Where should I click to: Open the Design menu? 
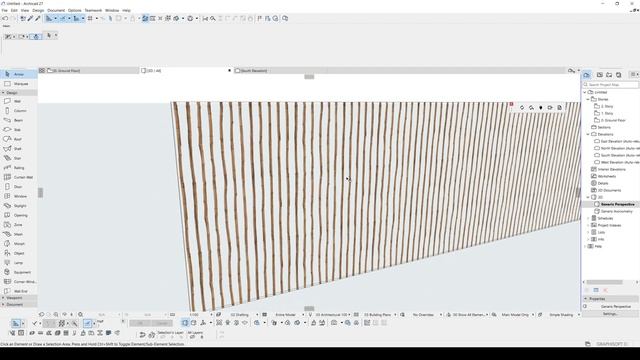(38, 10)
